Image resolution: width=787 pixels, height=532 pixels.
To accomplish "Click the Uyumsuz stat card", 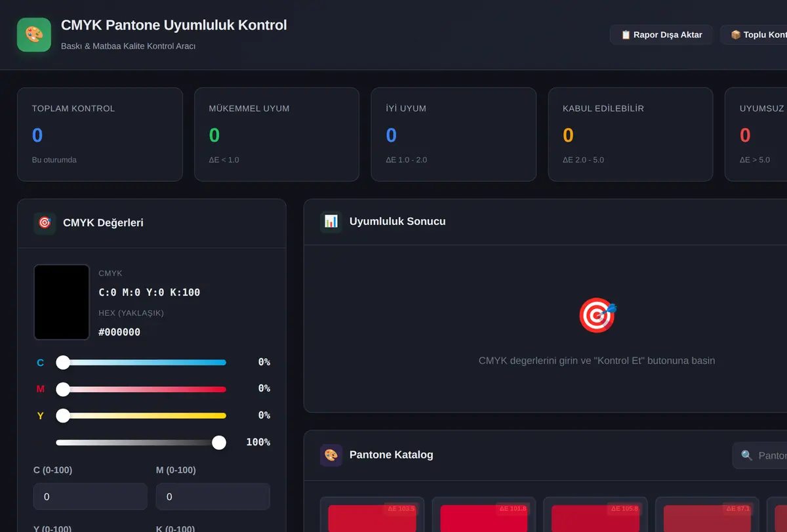I will pos(756,134).
